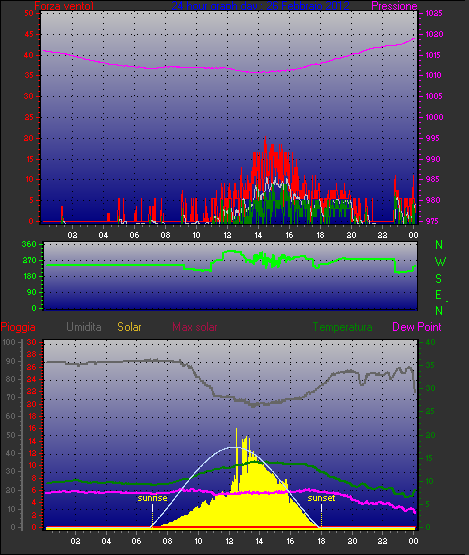Click the Umidita legend label
This screenshot has height=555, width=469.
click(84, 327)
